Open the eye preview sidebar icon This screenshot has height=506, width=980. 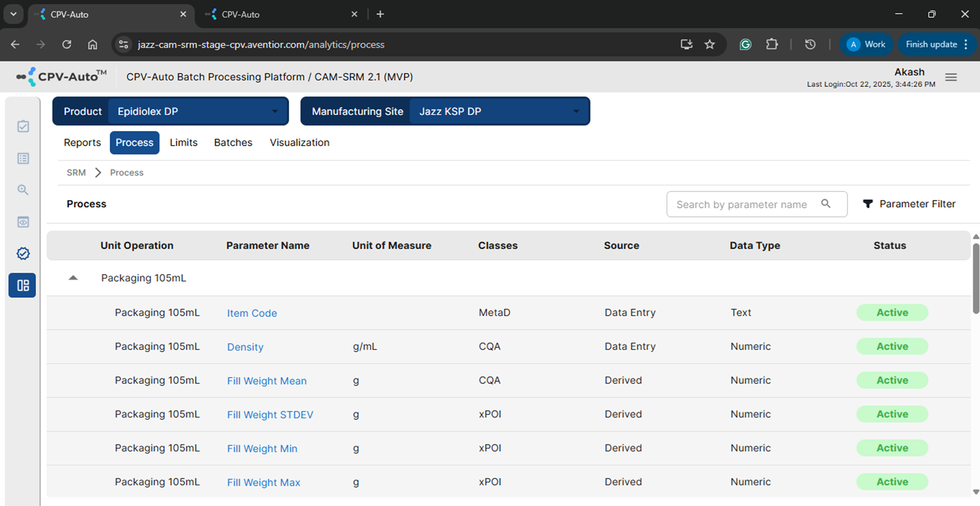coord(23,222)
